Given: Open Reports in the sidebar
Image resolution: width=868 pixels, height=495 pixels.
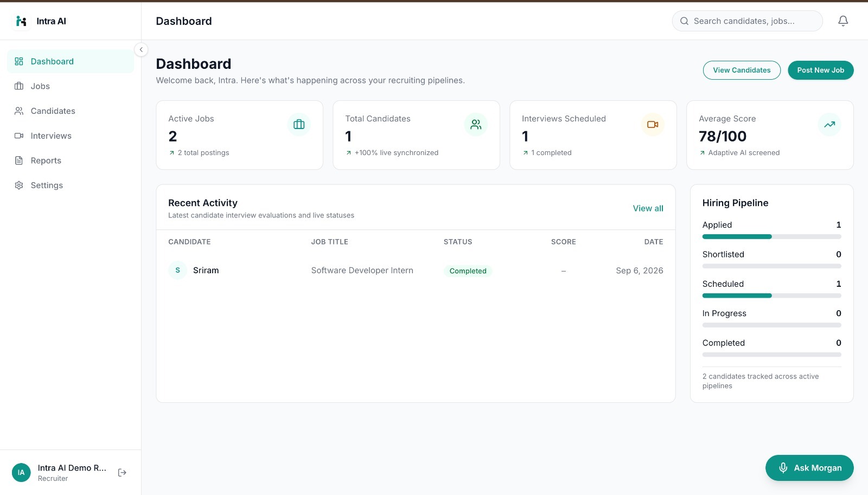Looking at the screenshot, I should (x=71, y=160).
